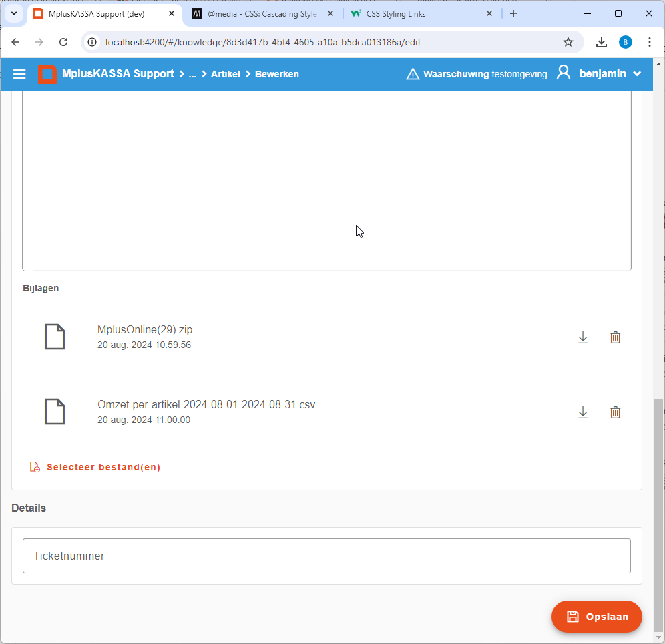The image size is (665, 644).
Task: Click the page vertical scrollbar thumb
Action: coord(658,515)
